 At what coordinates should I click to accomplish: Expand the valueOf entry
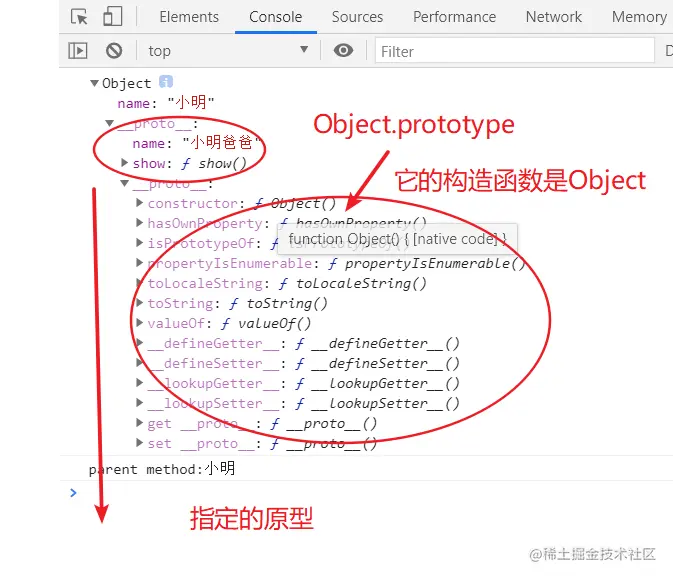[139, 322]
